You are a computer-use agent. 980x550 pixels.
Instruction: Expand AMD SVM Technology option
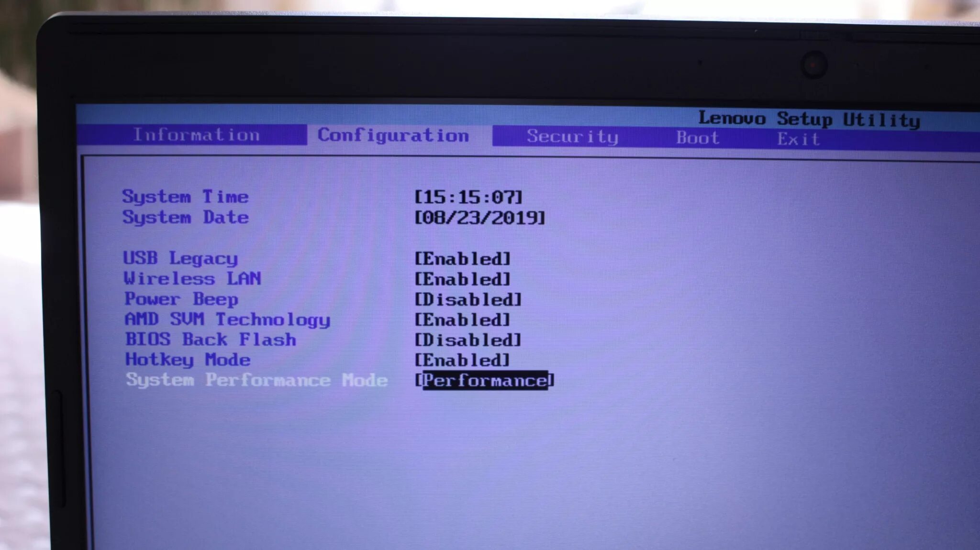tap(462, 319)
